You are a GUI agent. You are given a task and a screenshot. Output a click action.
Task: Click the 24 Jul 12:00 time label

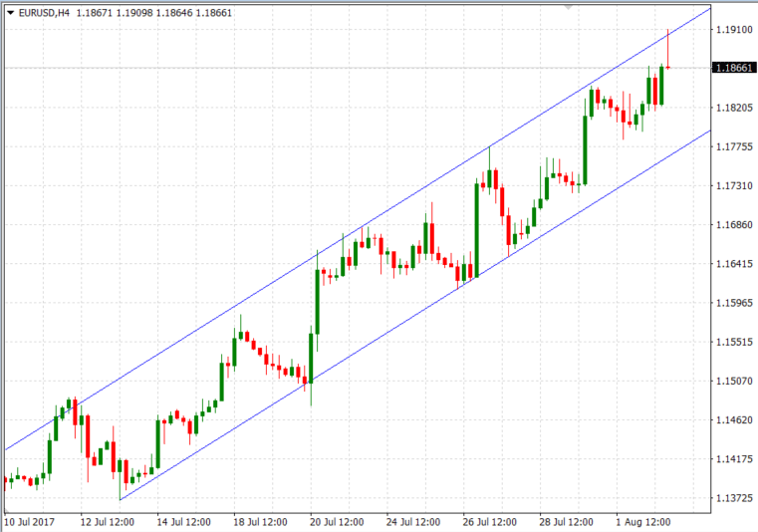tap(413, 522)
